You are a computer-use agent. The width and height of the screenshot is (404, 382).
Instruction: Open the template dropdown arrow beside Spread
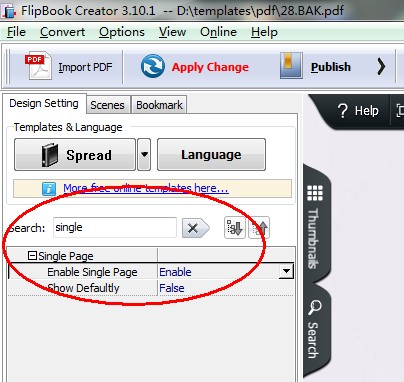(x=144, y=155)
